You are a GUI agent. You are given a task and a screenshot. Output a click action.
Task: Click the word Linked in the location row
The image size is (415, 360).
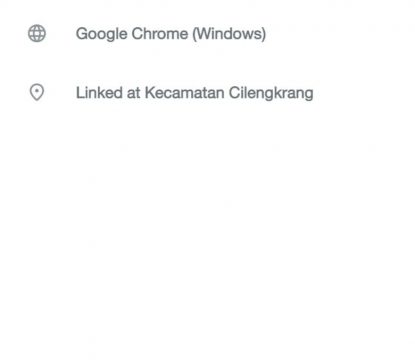(x=99, y=92)
